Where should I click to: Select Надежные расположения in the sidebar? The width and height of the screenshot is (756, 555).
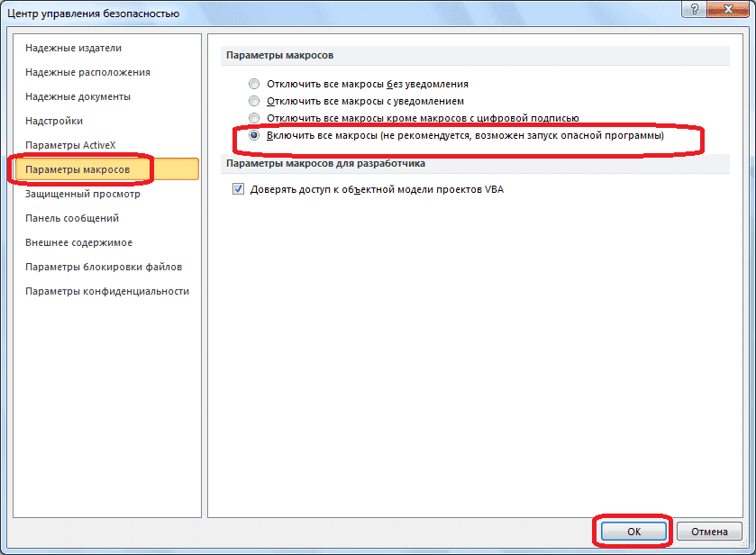pos(84,72)
